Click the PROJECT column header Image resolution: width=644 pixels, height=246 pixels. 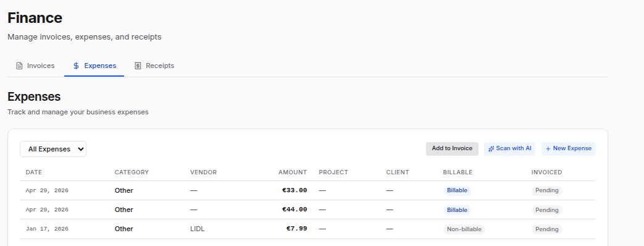click(333, 172)
